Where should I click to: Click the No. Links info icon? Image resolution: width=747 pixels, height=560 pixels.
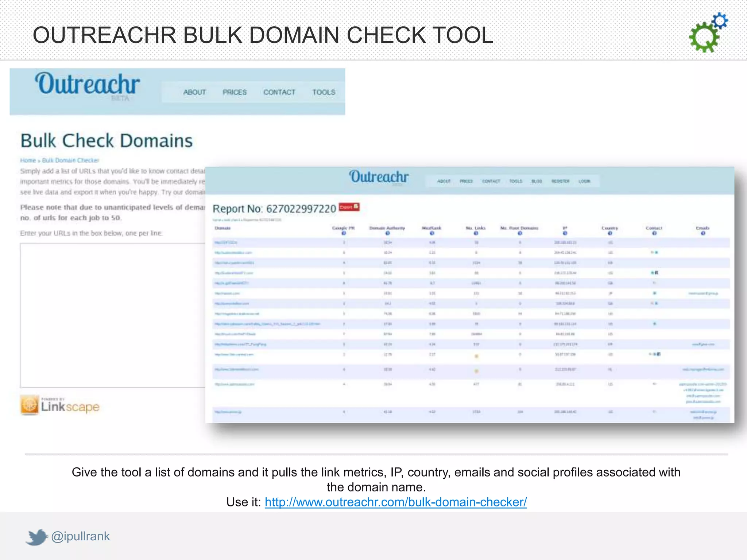(x=476, y=233)
